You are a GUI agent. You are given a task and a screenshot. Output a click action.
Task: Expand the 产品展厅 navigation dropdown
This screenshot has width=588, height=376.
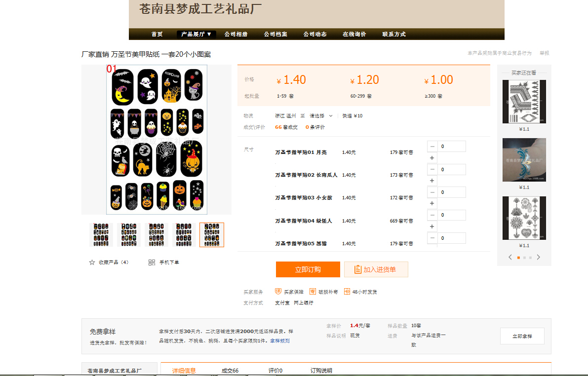point(196,35)
